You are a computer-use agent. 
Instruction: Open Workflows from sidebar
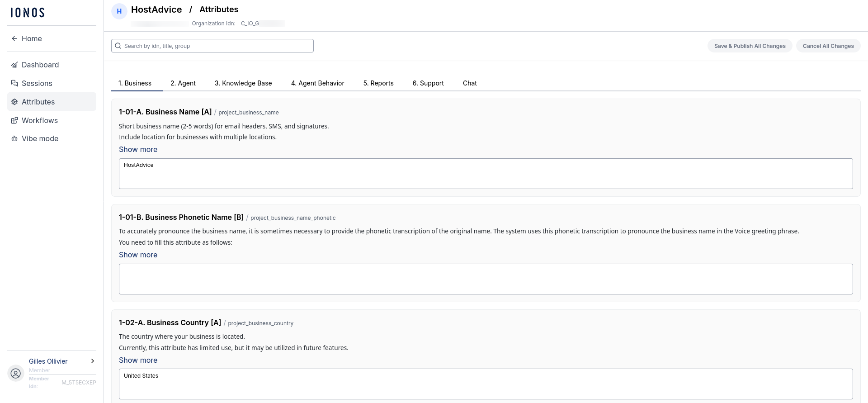pyautogui.click(x=52, y=120)
